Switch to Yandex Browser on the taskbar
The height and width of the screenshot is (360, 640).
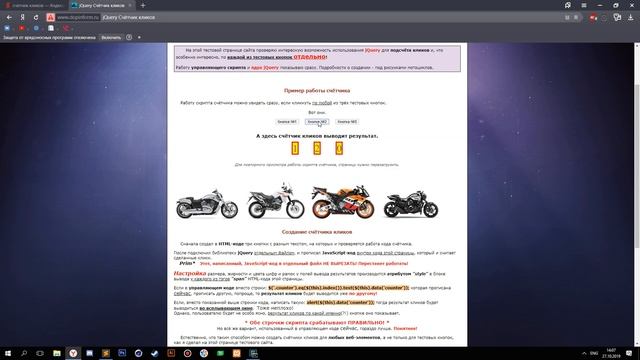pyautogui.click(x=73, y=353)
